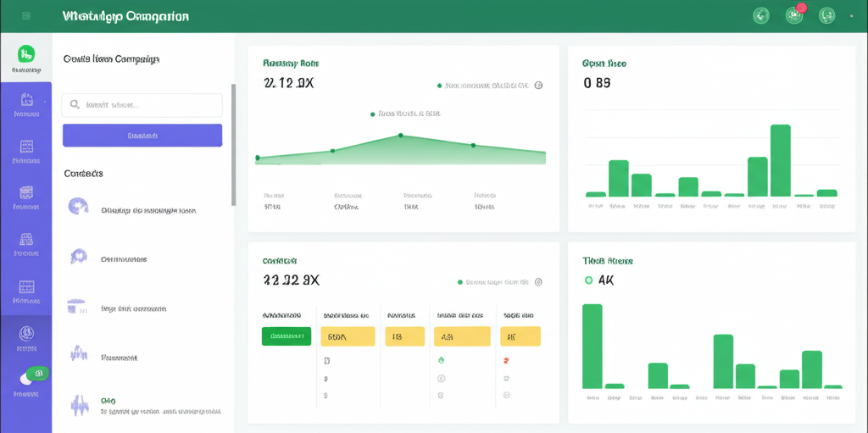The height and width of the screenshot is (433, 868).
Task: Click the info icon beside the "22 22 9X" card legend
Action: pos(538,282)
